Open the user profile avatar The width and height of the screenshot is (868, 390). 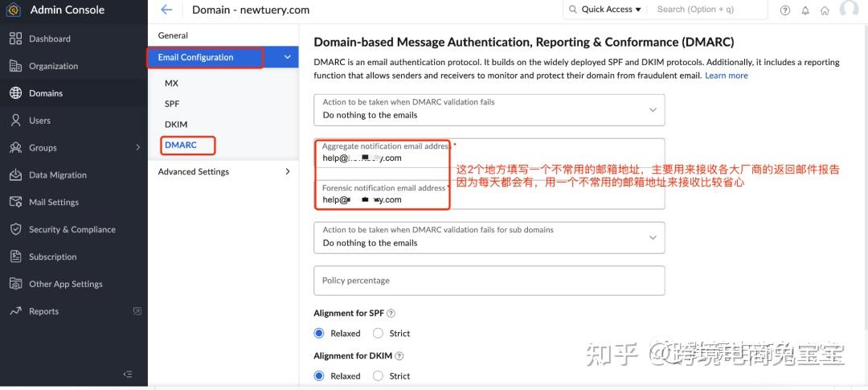[x=849, y=9]
